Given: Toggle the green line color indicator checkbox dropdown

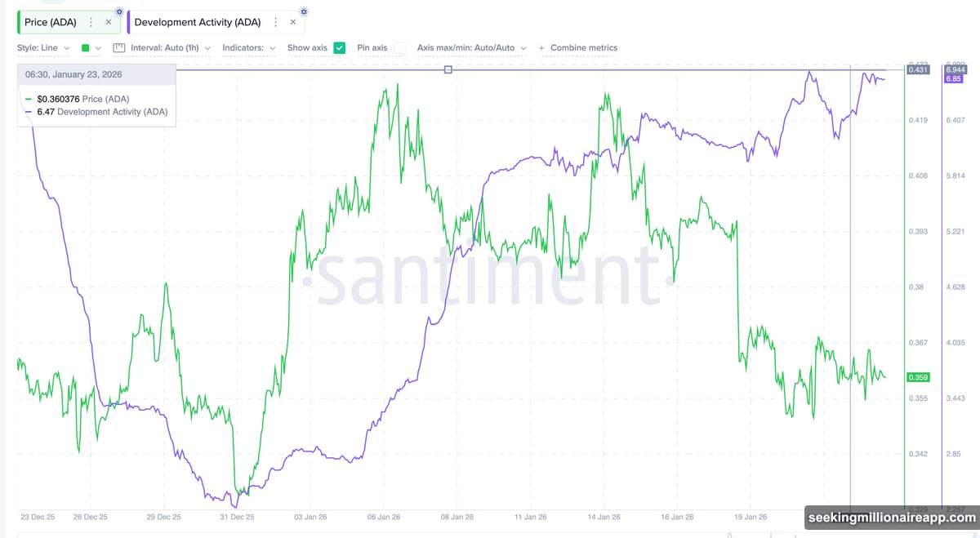Looking at the screenshot, I should [98, 47].
